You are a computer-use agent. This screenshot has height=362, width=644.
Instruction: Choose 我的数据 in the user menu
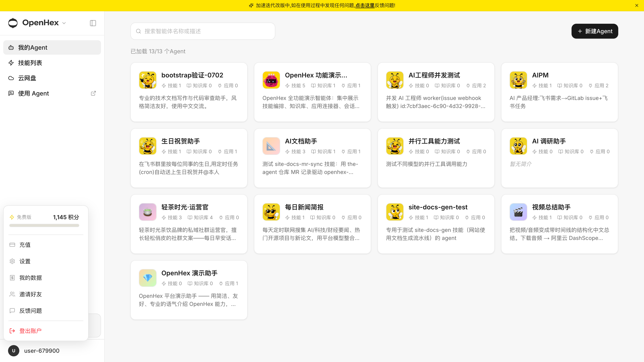[46, 278]
